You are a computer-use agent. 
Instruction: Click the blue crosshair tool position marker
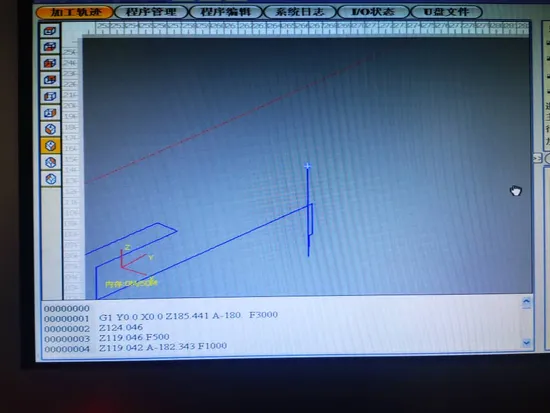coord(308,166)
